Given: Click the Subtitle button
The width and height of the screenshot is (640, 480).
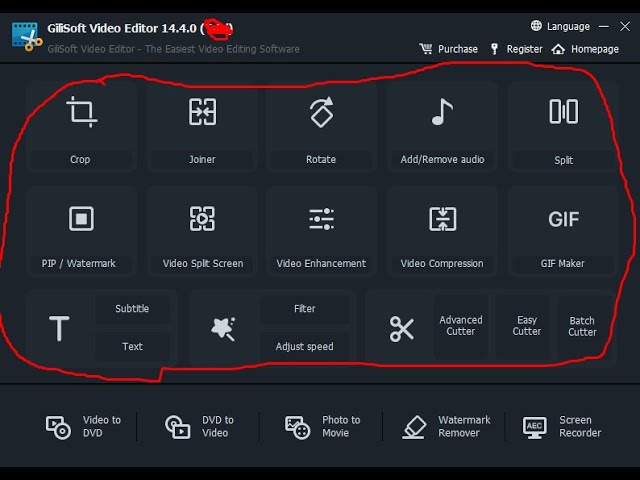Looking at the screenshot, I should 132,309.
